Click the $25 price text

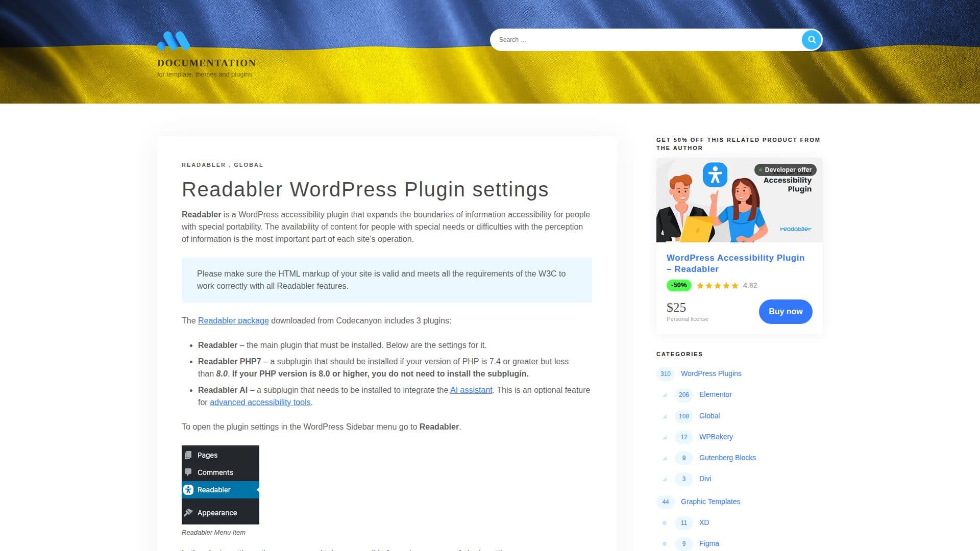click(x=676, y=308)
